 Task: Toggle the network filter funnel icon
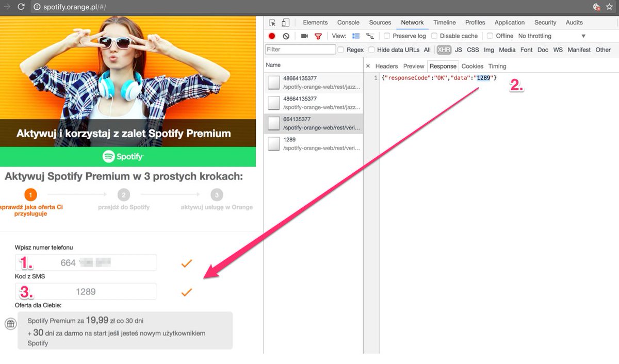point(318,36)
